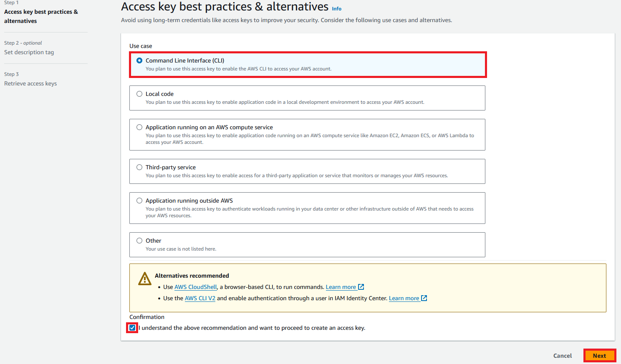Open the AWS CLI V2 link
621x364 pixels.
200,298
